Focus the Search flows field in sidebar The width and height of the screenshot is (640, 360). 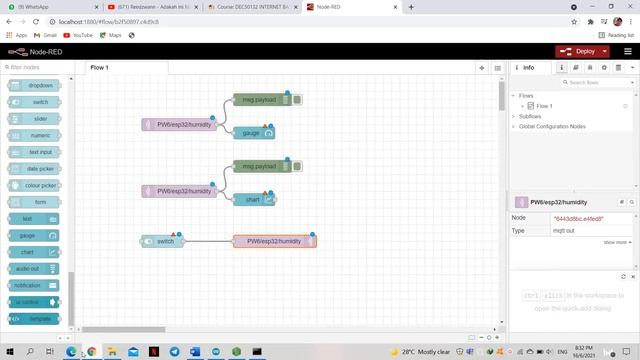point(595,82)
